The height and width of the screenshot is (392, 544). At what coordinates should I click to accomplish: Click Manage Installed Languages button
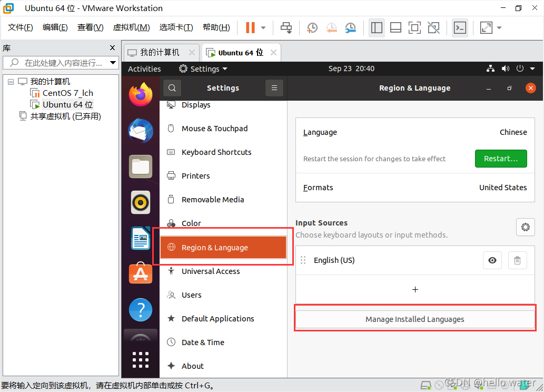click(414, 319)
